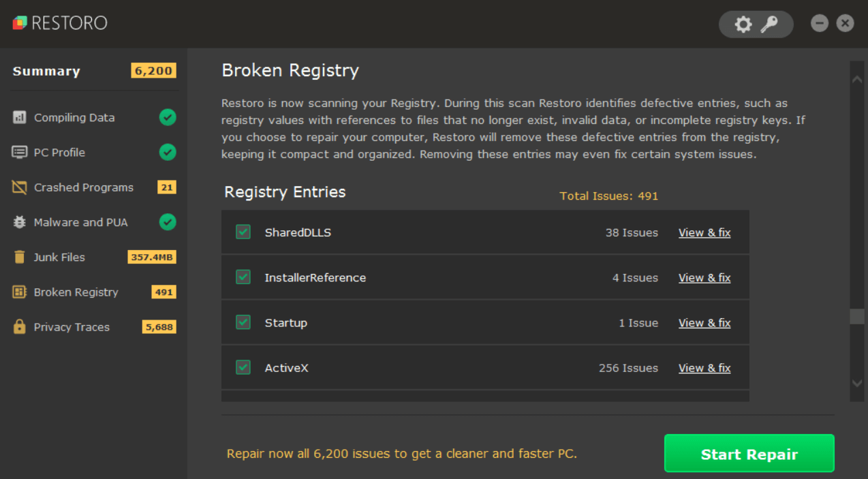Click the Crashed Programs icon
The width and height of the screenshot is (868, 479).
click(20, 187)
